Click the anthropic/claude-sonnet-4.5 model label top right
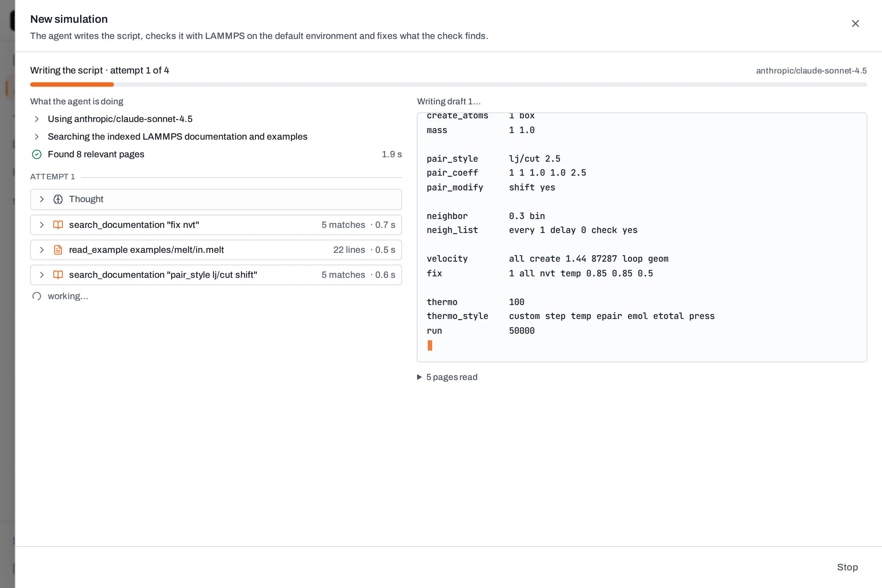 click(x=811, y=71)
